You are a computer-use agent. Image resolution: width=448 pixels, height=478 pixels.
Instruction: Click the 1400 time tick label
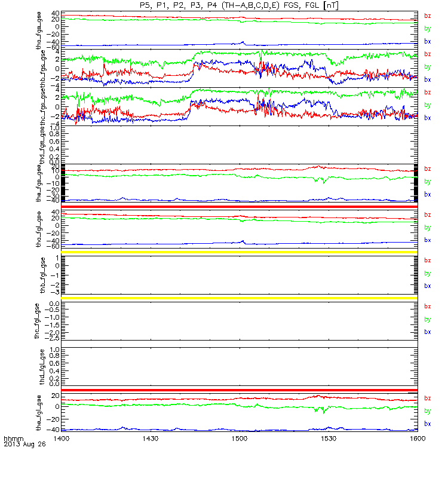tap(62, 439)
